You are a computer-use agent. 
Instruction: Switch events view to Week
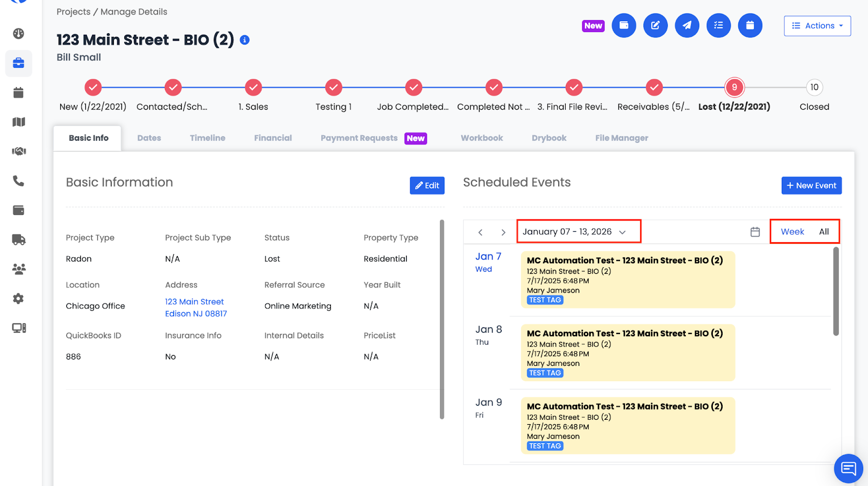pyautogui.click(x=792, y=232)
